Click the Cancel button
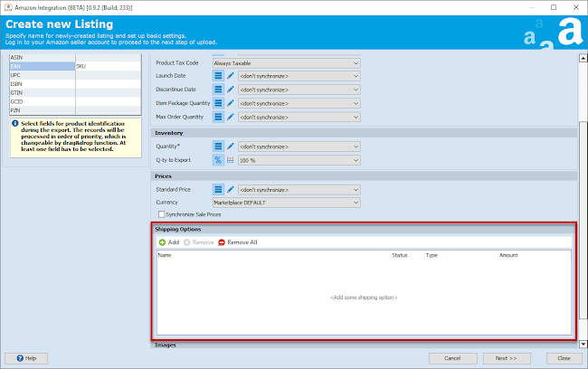This screenshot has height=369, width=588. 453,358
